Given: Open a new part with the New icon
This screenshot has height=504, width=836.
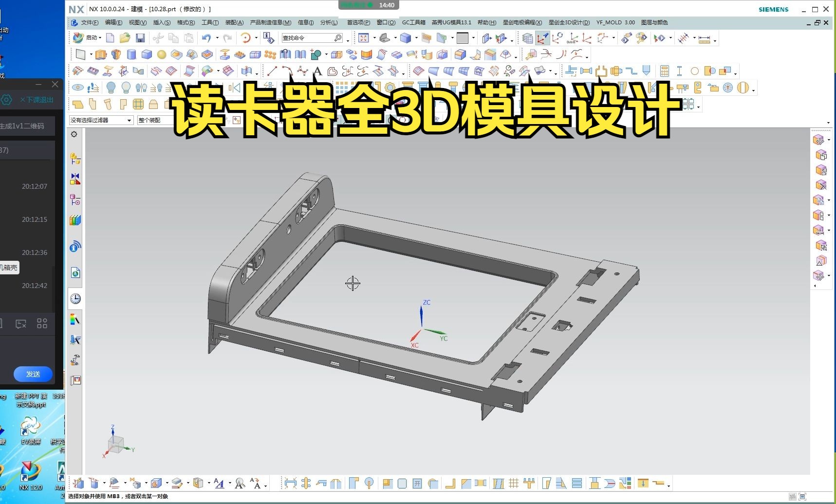Looking at the screenshot, I should click(x=110, y=37).
